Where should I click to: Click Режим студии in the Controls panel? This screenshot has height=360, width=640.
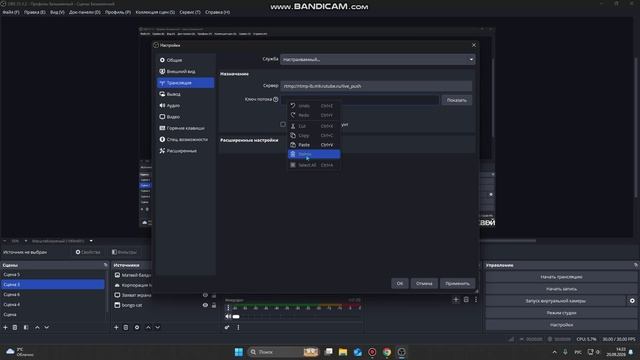[561, 313]
